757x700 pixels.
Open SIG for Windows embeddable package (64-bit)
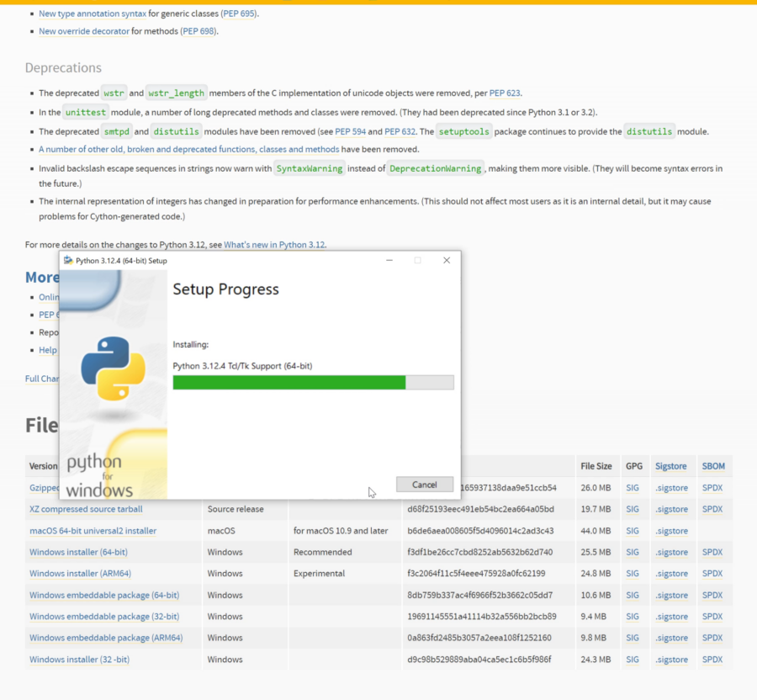click(x=633, y=595)
